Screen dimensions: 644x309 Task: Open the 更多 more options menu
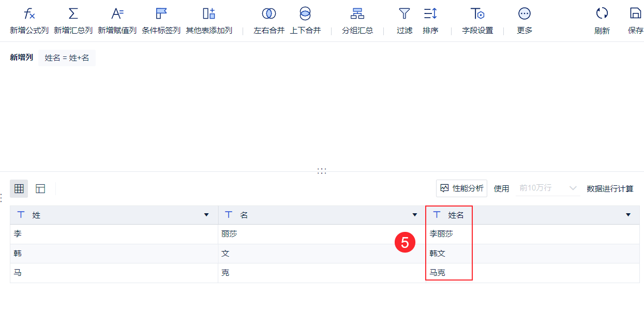click(x=524, y=14)
